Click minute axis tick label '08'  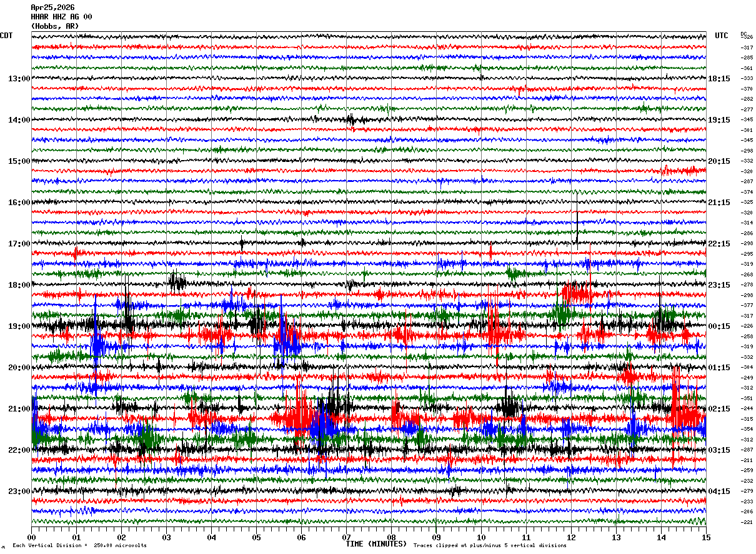(x=391, y=538)
